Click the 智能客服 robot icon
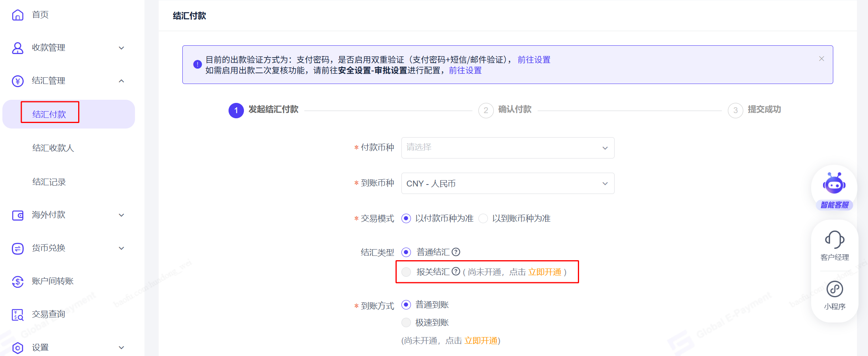The image size is (868, 356). [834, 184]
